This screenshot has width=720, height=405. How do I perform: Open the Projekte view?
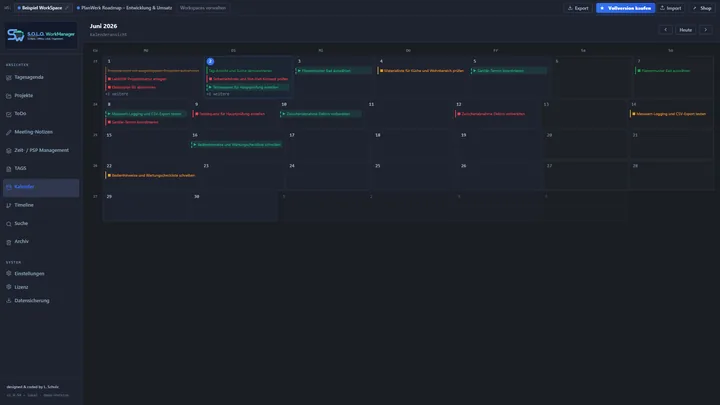41,96
